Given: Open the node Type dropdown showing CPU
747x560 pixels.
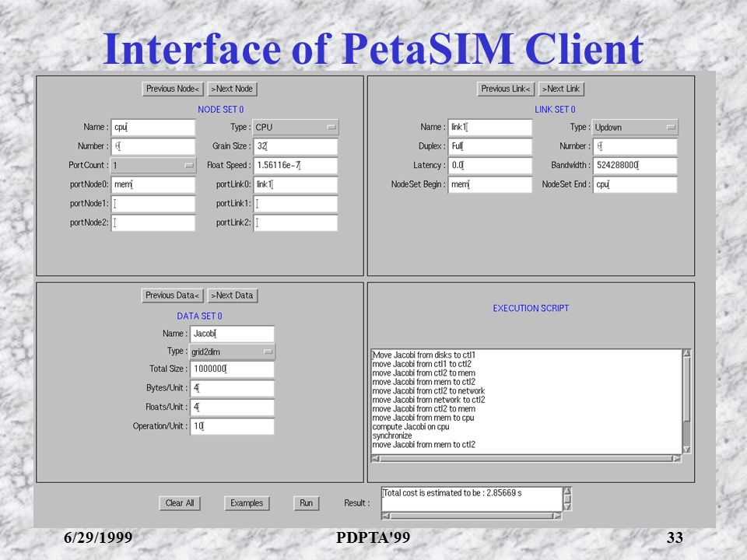Looking at the screenshot, I should (296, 127).
